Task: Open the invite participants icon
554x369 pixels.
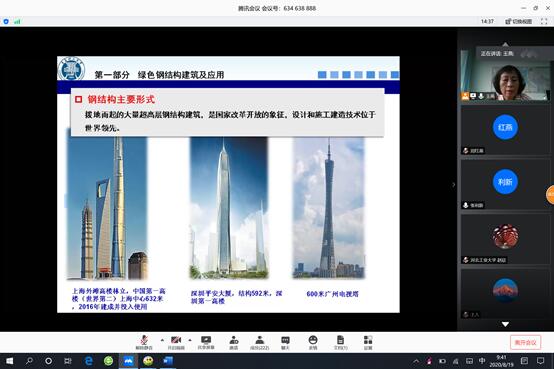Action: click(234, 342)
